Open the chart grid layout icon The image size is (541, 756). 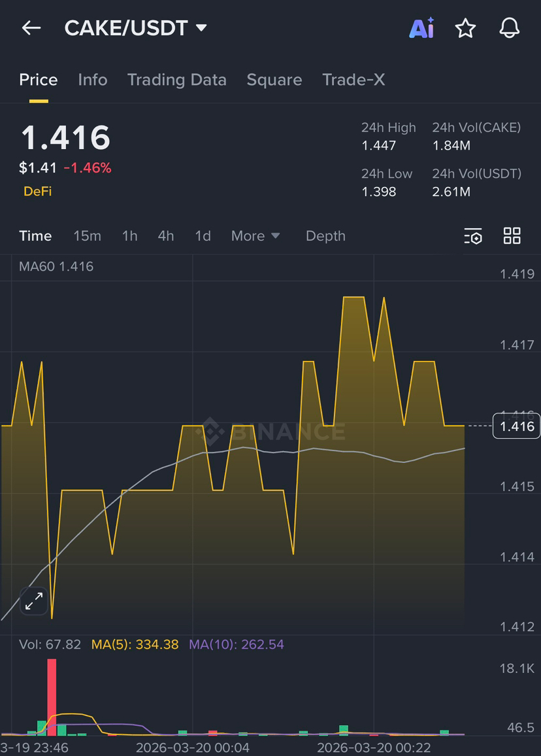(512, 236)
